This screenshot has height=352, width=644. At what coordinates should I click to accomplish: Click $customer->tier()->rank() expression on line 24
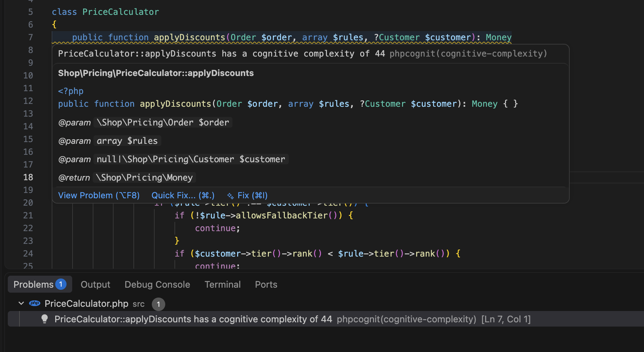pos(258,253)
